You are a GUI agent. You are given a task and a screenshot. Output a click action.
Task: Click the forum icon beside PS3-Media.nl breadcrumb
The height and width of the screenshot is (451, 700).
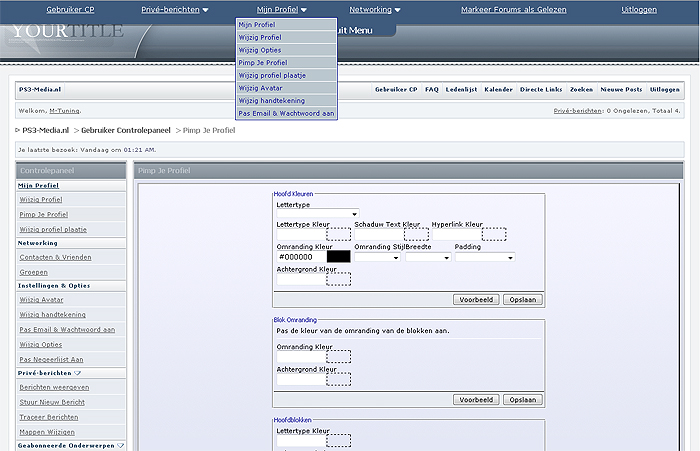point(18,130)
